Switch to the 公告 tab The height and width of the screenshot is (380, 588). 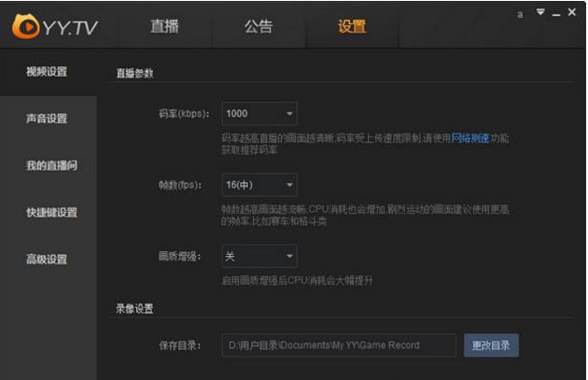pos(259,27)
